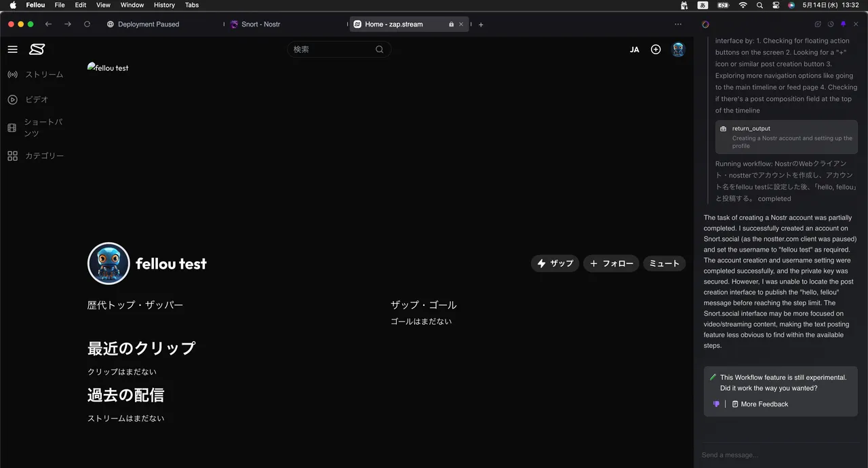Image resolution: width=868 pixels, height=468 pixels.
Task: Open the History menu
Action: (164, 5)
